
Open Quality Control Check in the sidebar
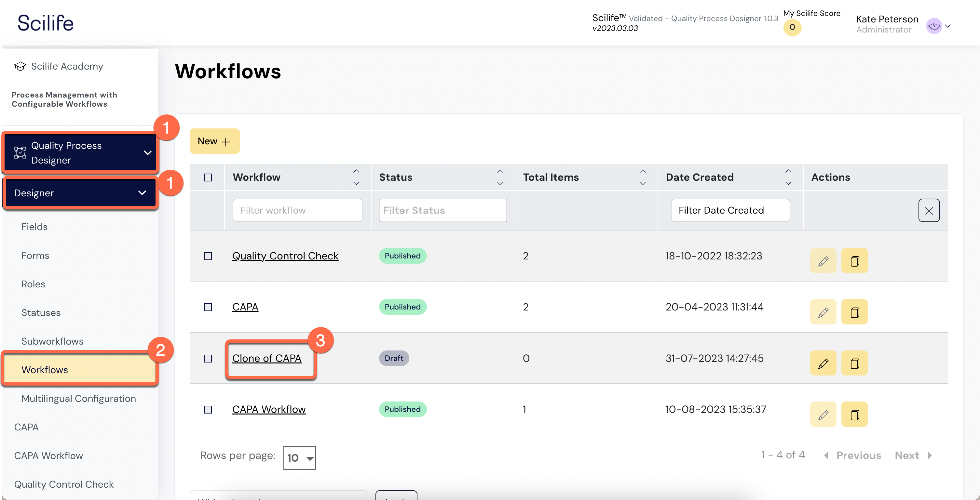(x=63, y=484)
